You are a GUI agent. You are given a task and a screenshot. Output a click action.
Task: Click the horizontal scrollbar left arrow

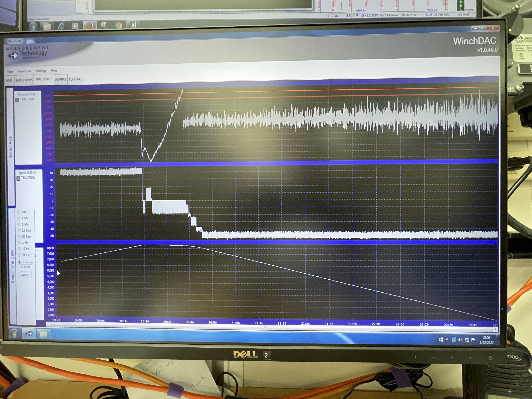(x=48, y=324)
